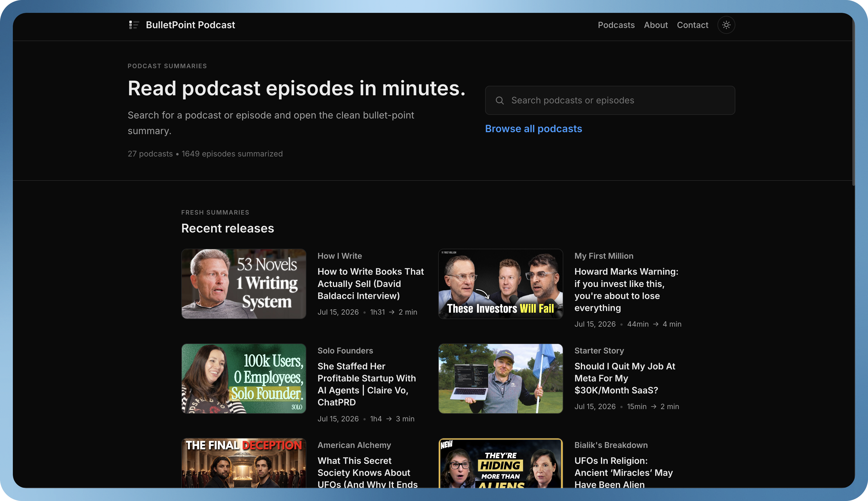Toggle the light/dark theme sun button
Screen dimensions: 868x501
click(x=726, y=25)
